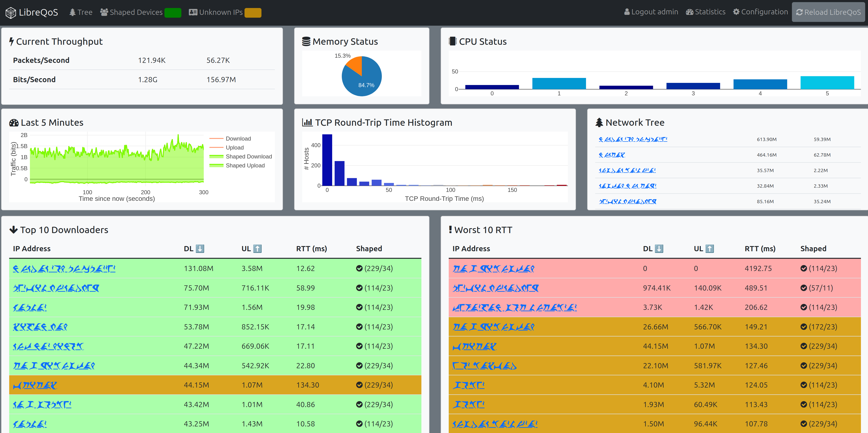Click the Statistics link in navbar
This screenshot has height=433, width=868.
click(x=705, y=12)
